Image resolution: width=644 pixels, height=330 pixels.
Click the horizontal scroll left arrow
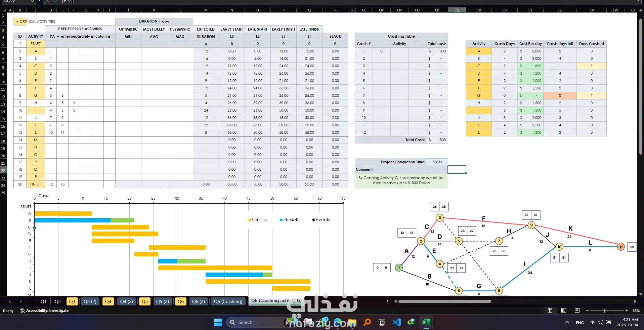395,301
